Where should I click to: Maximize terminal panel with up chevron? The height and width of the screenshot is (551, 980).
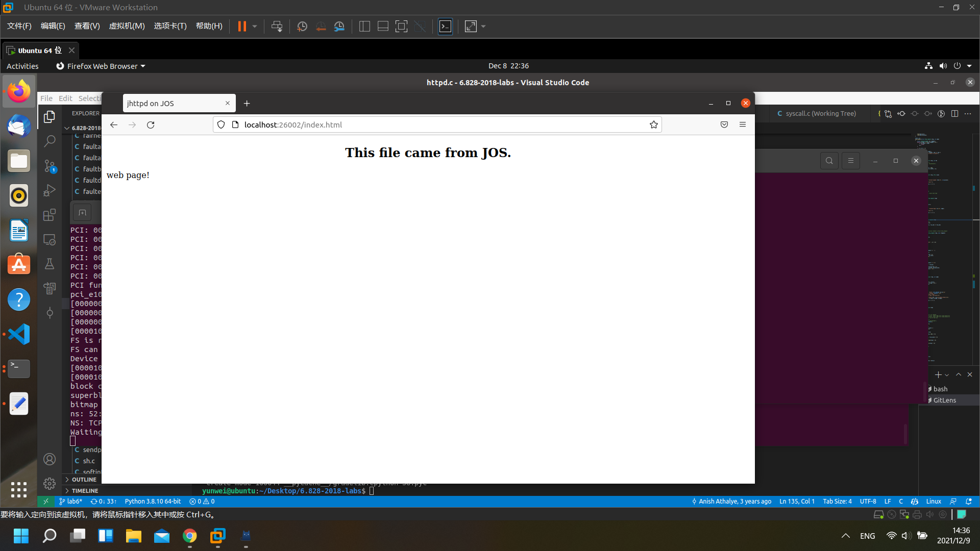pyautogui.click(x=959, y=374)
